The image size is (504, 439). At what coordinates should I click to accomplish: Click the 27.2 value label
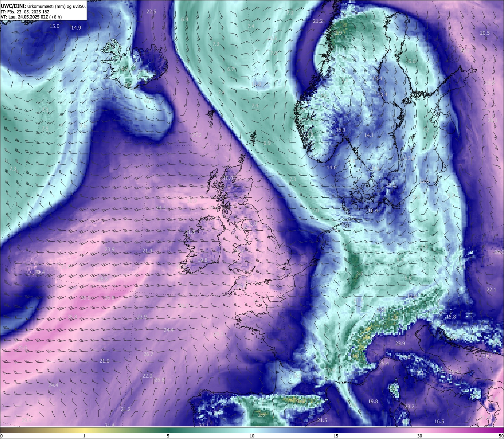click(x=197, y=135)
